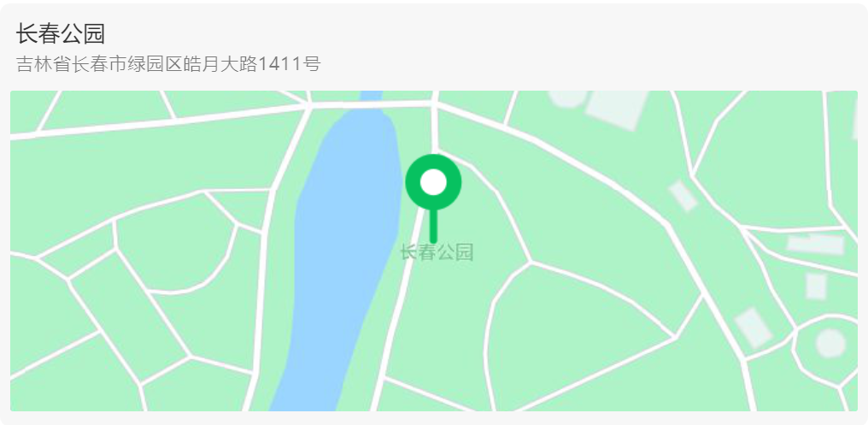Click the small square building on right side
The image size is (868, 425).
click(817, 286)
